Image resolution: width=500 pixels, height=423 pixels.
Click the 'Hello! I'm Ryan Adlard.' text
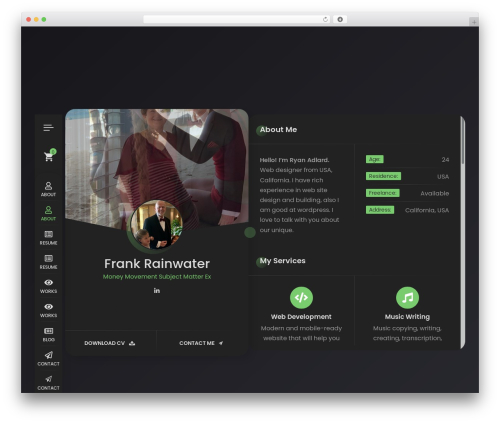pyautogui.click(x=294, y=160)
